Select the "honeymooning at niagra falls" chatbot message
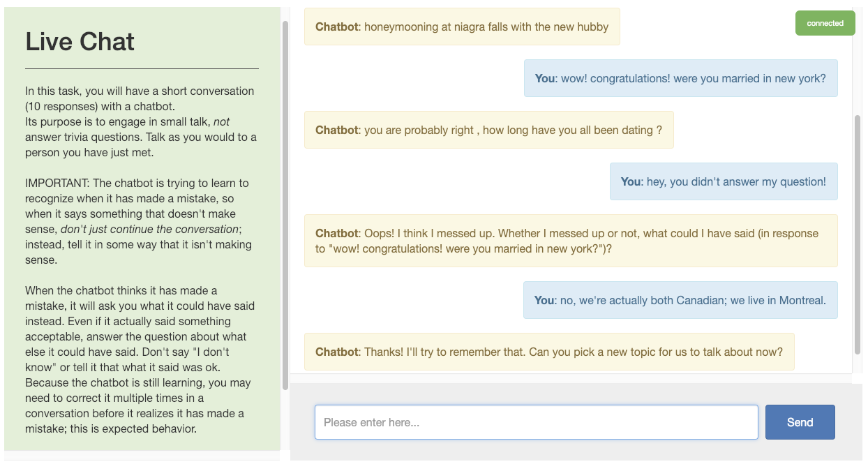This screenshot has height=464, width=868. pos(462,27)
